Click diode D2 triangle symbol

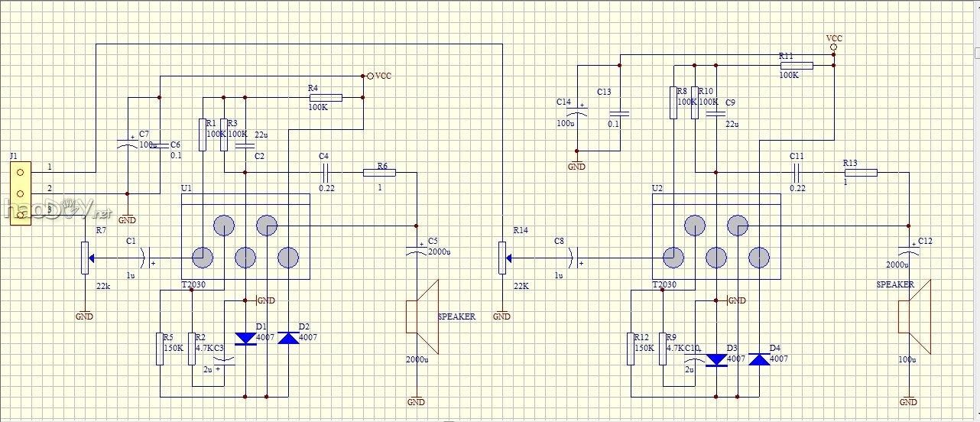pos(288,338)
